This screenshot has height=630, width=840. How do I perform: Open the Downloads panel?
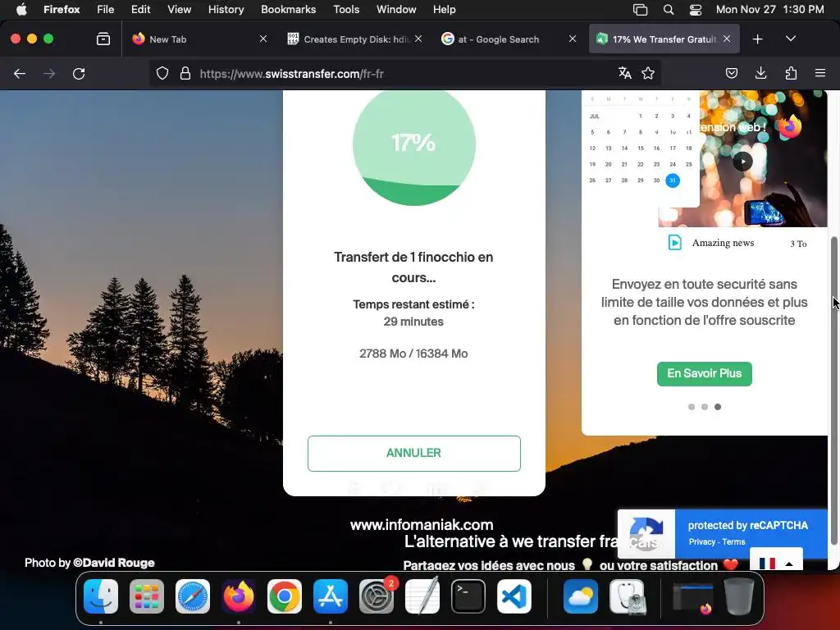[x=760, y=73]
